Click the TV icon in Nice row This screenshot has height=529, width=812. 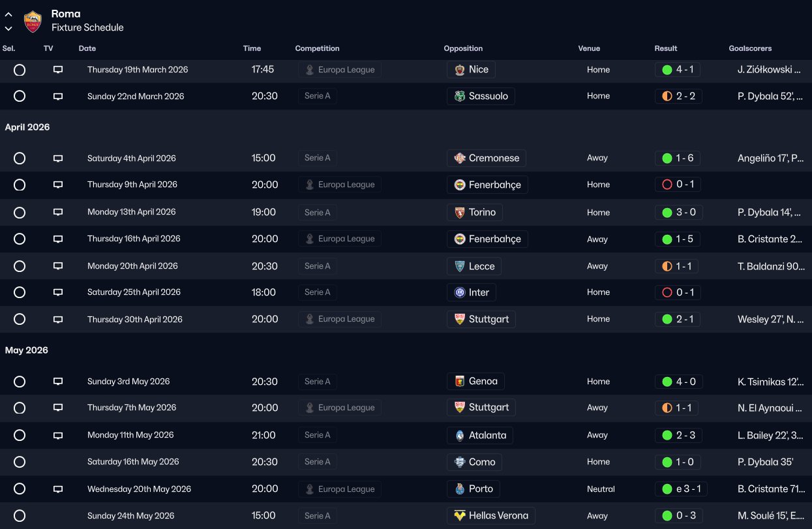point(58,70)
